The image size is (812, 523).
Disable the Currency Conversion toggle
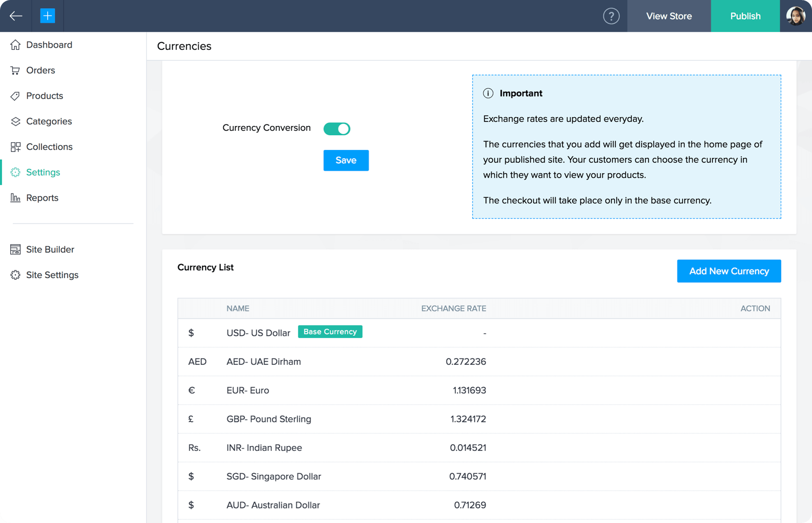(337, 129)
